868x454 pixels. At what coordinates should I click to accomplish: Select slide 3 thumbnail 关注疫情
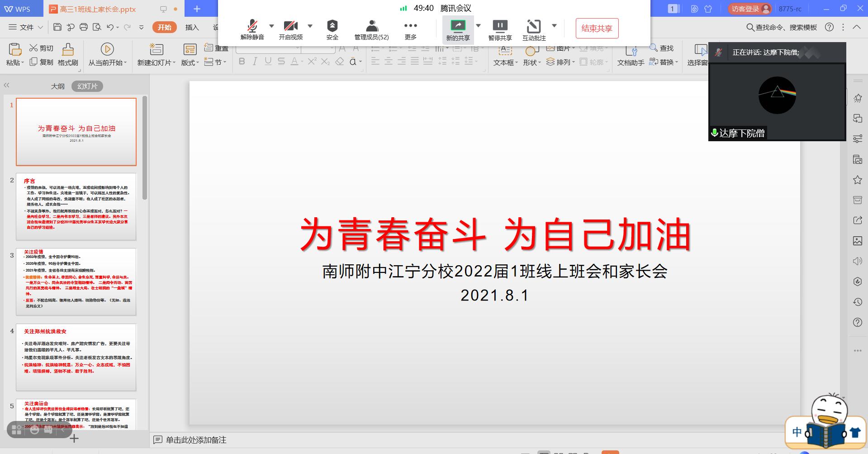point(76,282)
